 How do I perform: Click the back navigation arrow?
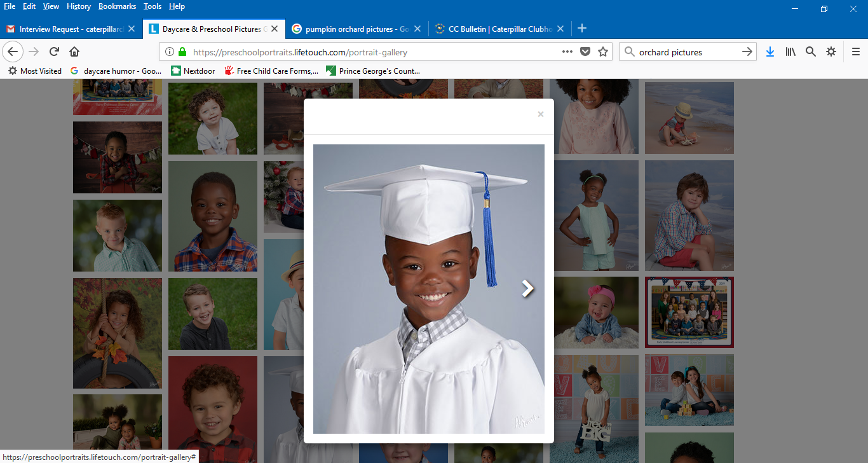13,52
